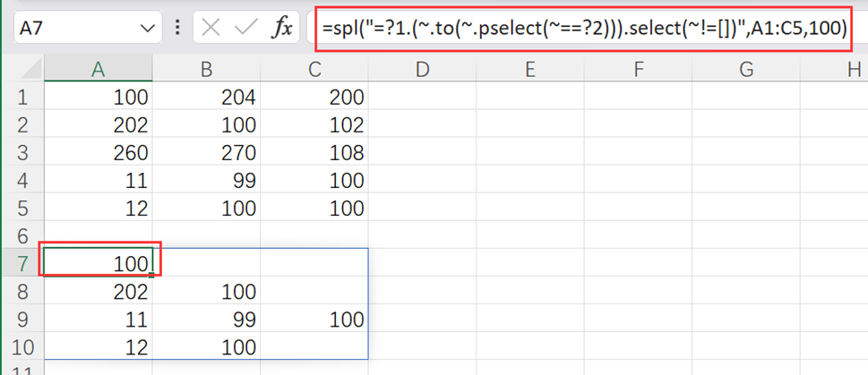The image size is (868, 375).
Task: Click the Cancel (X) formula icon
Action: point(211,29)
